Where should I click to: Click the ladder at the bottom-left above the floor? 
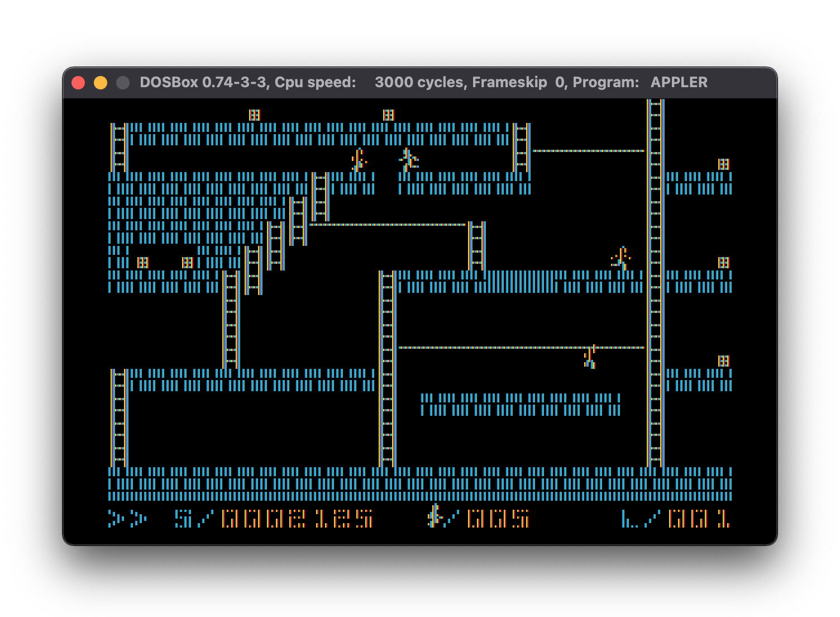(x=119, y=418)
